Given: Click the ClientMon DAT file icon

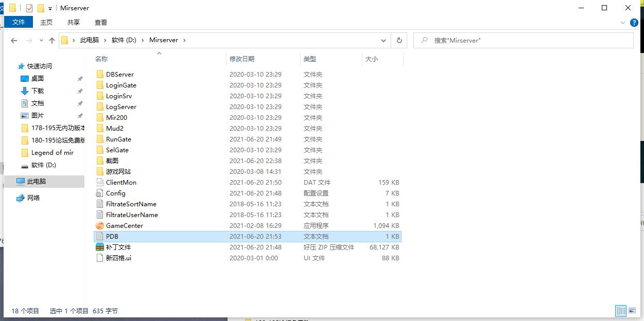Looking at the screenshot, I should coord(100,183).
